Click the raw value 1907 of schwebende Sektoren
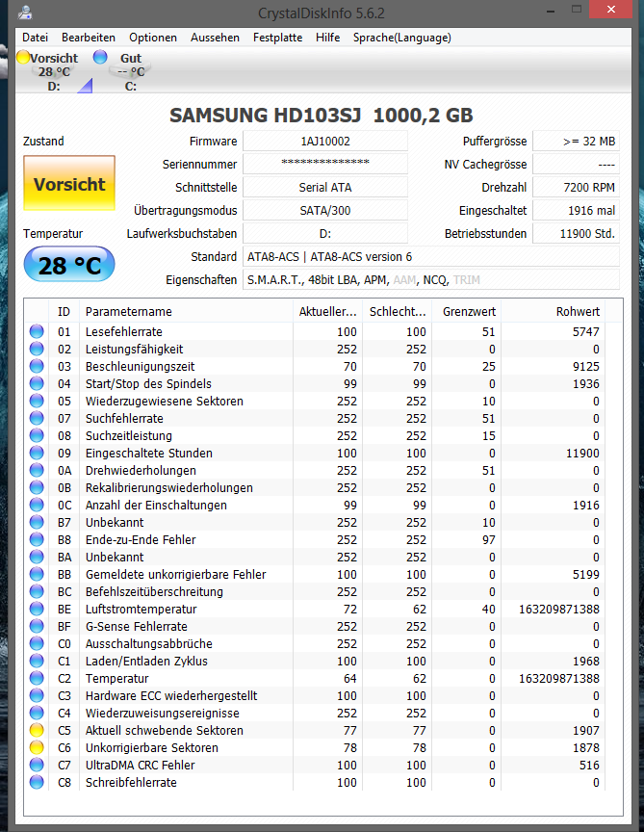This screenshot has height=832, width=644. click(x=585, y=731)
